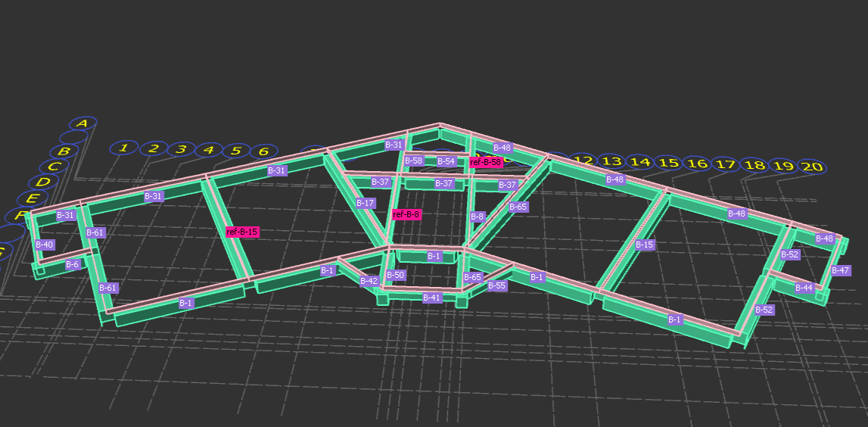The image size is (868, 427).
Task: Select the B-44 beam label
Action: tap(804, 288)
